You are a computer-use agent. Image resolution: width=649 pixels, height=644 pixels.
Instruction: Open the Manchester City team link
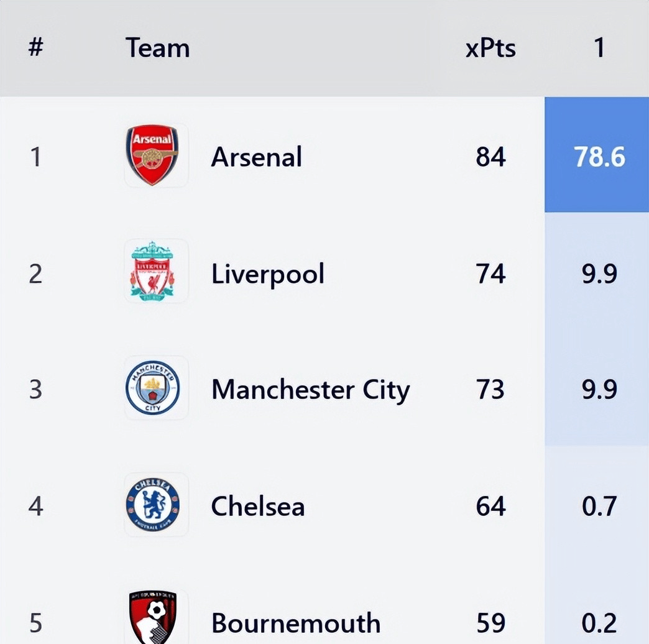310,390
